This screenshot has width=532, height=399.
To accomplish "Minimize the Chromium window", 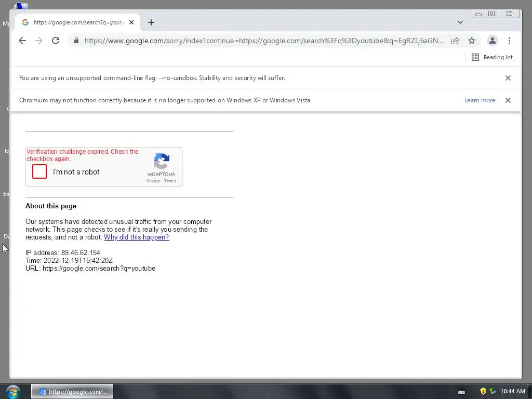I will [478, 14].
